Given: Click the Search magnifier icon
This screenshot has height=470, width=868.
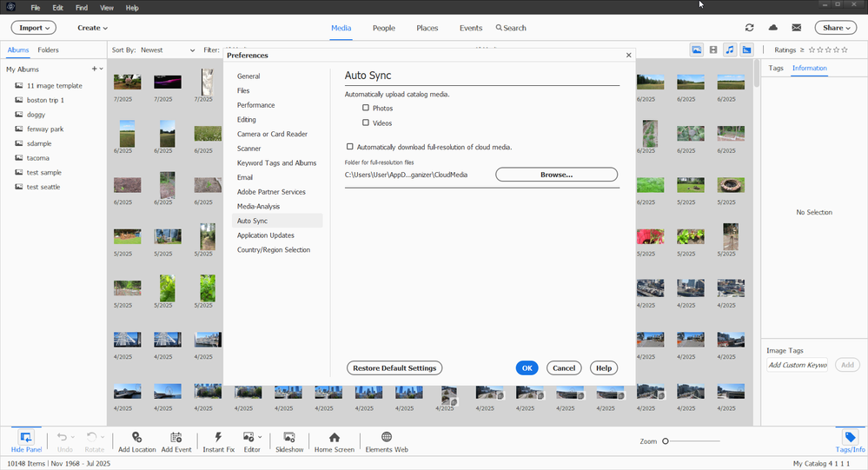Looking at the screenshot, I should (499, 28).
